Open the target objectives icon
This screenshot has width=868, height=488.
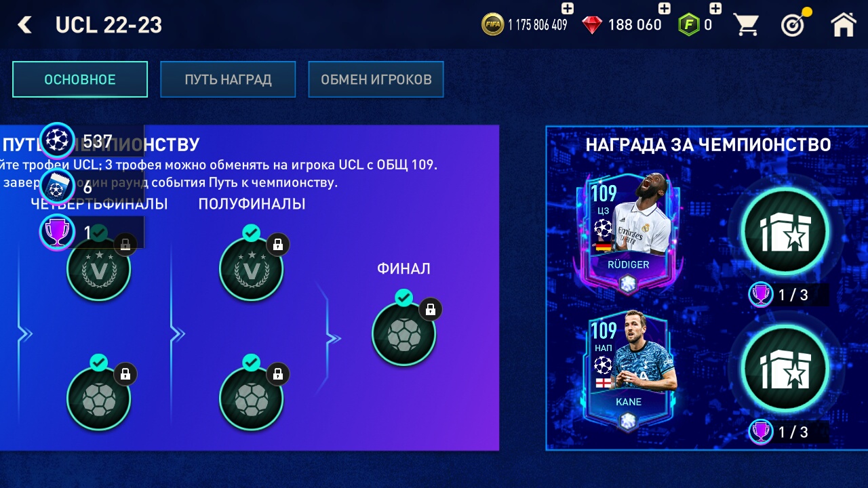pyautogui.click(x=794, y=24)
